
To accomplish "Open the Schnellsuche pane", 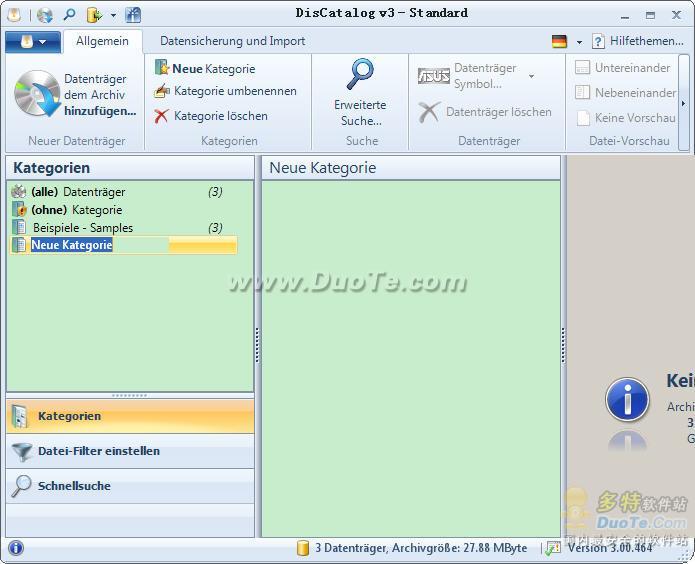I will (130, 486).
